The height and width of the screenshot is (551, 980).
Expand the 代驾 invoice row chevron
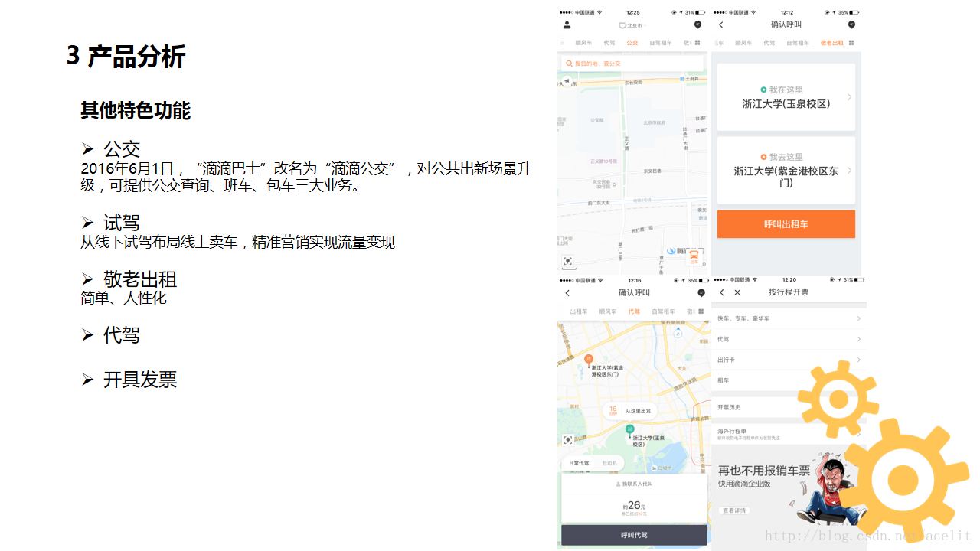coord(859,339)
